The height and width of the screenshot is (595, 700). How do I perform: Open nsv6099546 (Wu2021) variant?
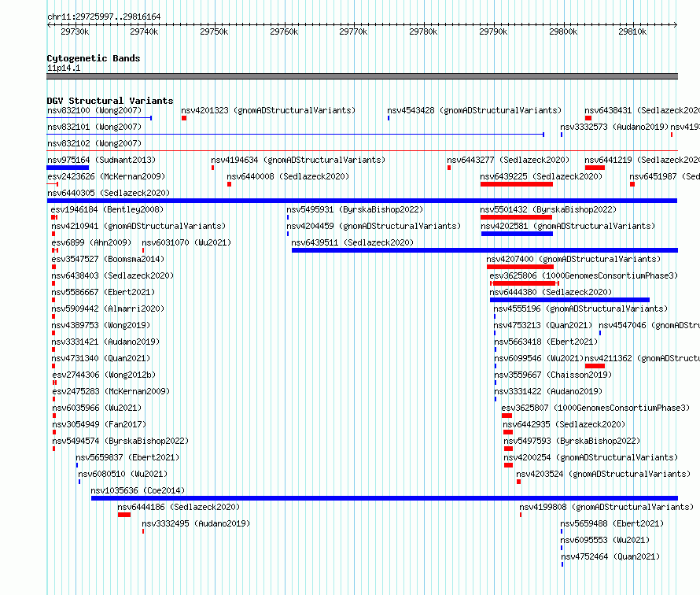[539, 358]
